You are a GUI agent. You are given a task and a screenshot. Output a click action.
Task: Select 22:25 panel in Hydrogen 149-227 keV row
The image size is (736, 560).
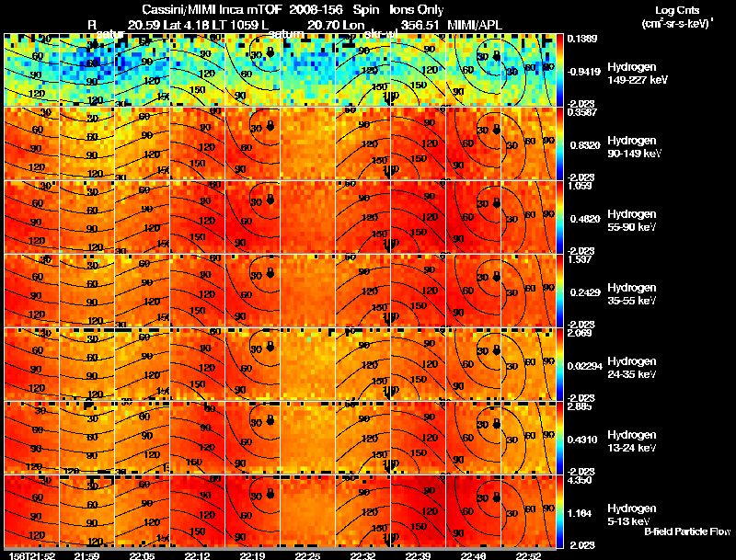307,70
